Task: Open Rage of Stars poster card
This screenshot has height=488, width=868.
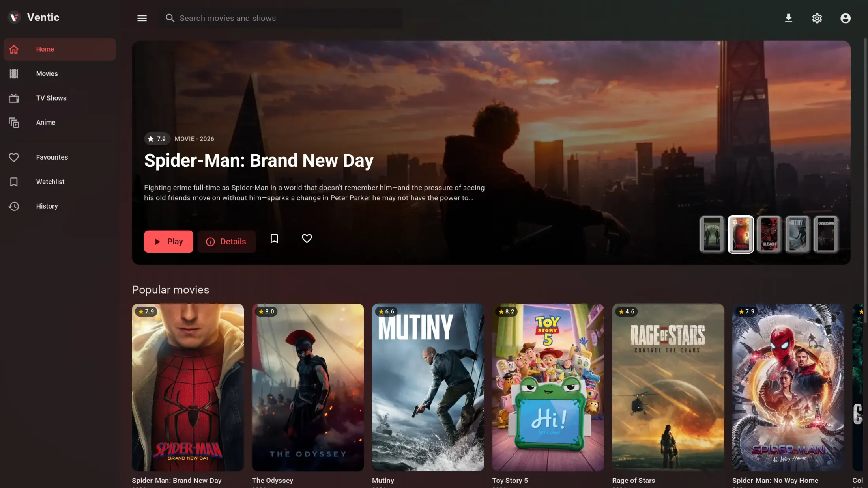Action: pyautogui.click(x=668, y=387)
